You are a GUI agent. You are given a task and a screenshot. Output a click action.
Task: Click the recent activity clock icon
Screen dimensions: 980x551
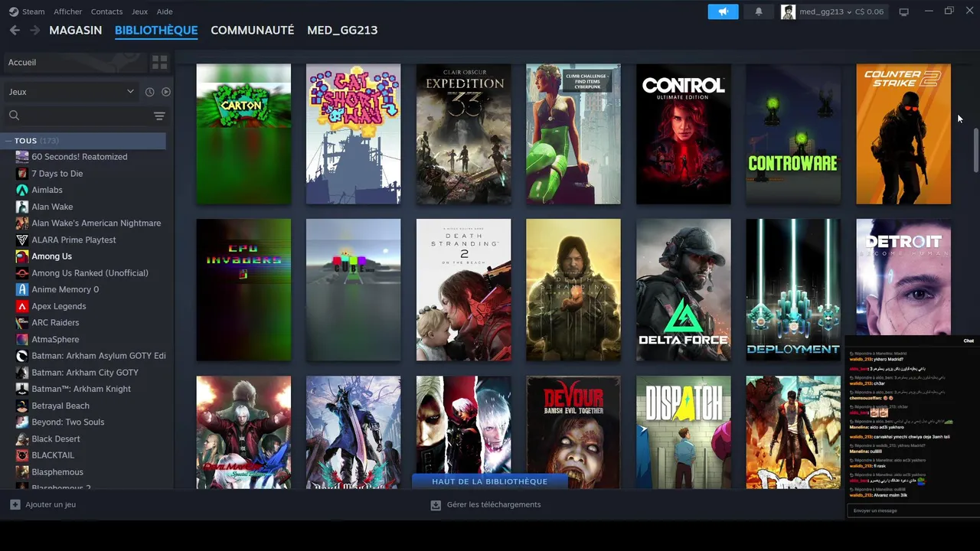(150, 92)
